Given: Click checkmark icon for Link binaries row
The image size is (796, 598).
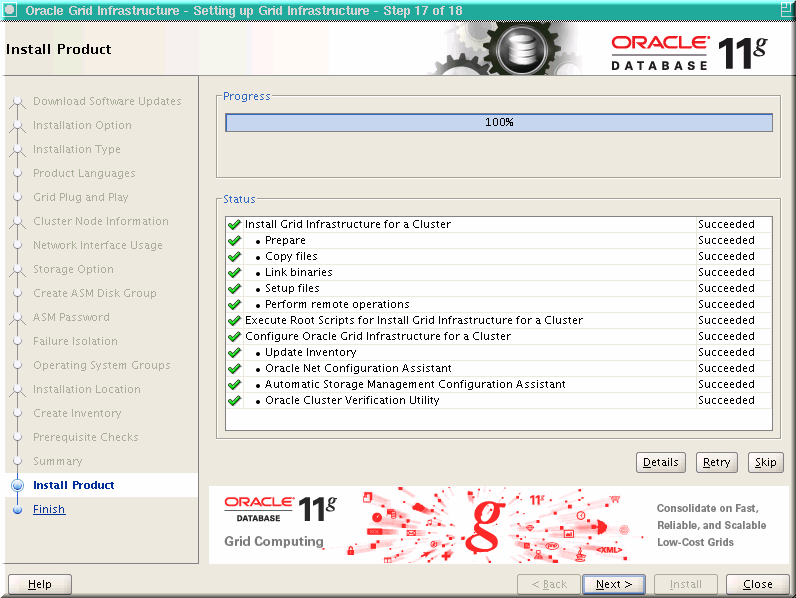Looking at the screenshot, I should click(x=235, y=272).
